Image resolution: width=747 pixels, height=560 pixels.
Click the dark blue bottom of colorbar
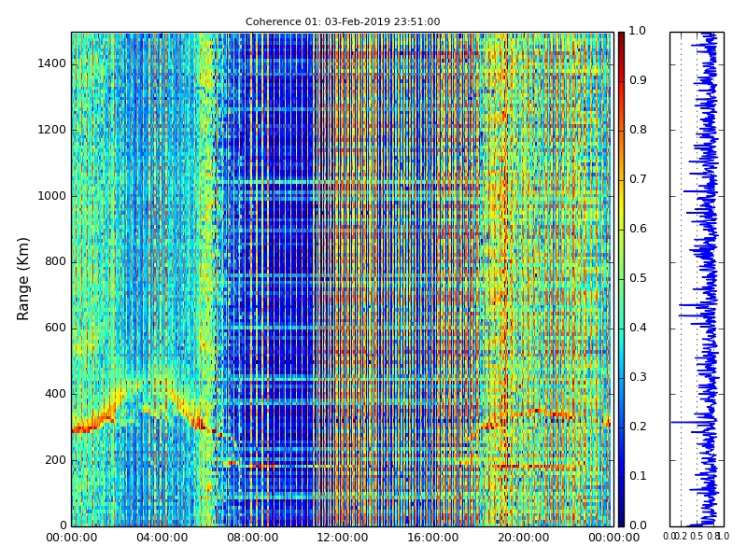(621, 519)
